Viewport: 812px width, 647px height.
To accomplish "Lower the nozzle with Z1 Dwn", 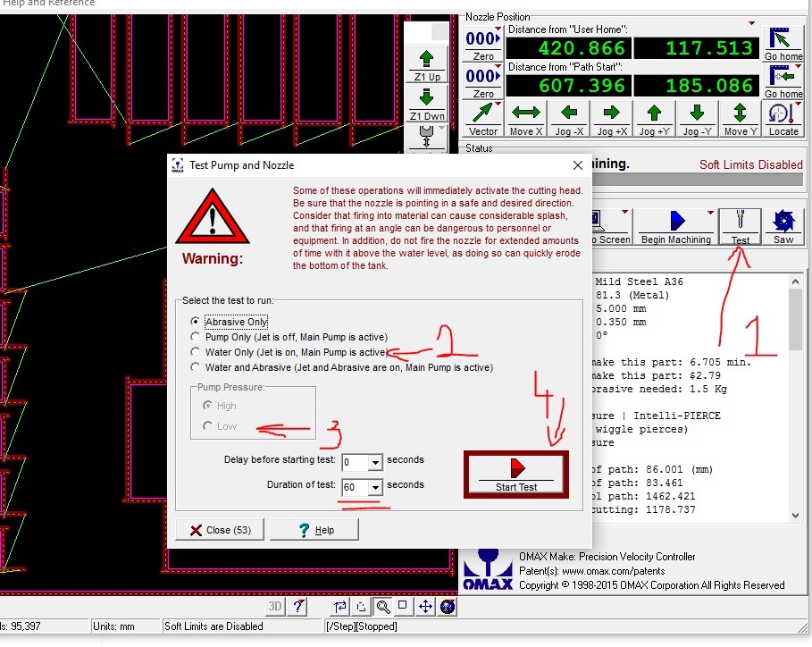I will (427, 105).
